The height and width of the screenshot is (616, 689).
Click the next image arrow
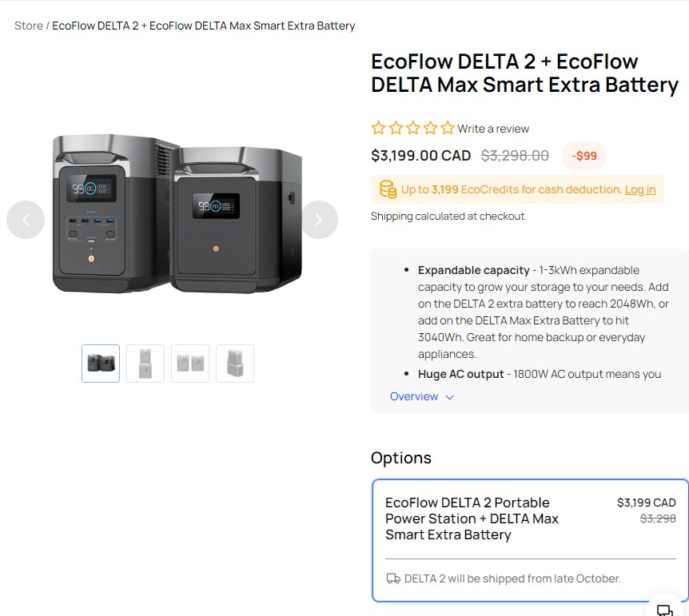click(319, 220)
